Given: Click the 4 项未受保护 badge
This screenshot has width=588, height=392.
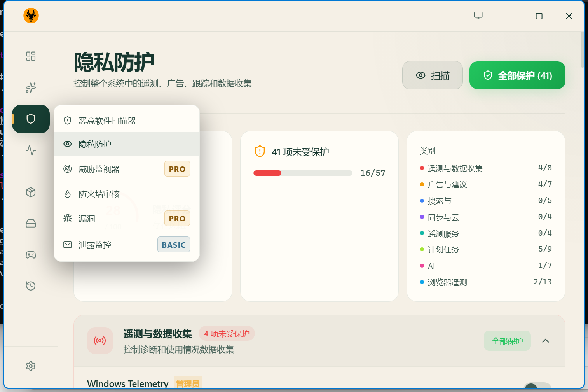Looking at the screenshot, I should (x=227, y=334).
